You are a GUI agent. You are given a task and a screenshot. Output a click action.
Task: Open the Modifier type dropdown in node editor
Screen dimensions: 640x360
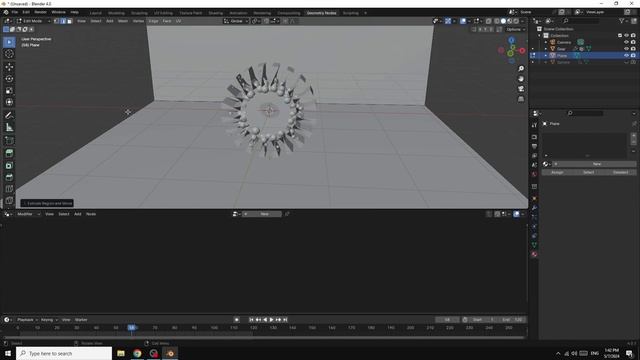[28, 214]
